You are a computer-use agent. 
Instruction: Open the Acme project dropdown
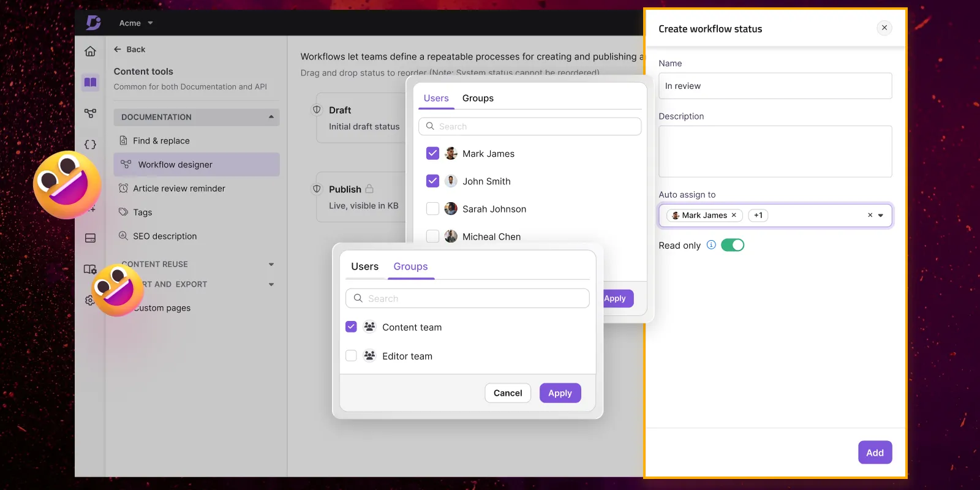[x=136, y=23]
